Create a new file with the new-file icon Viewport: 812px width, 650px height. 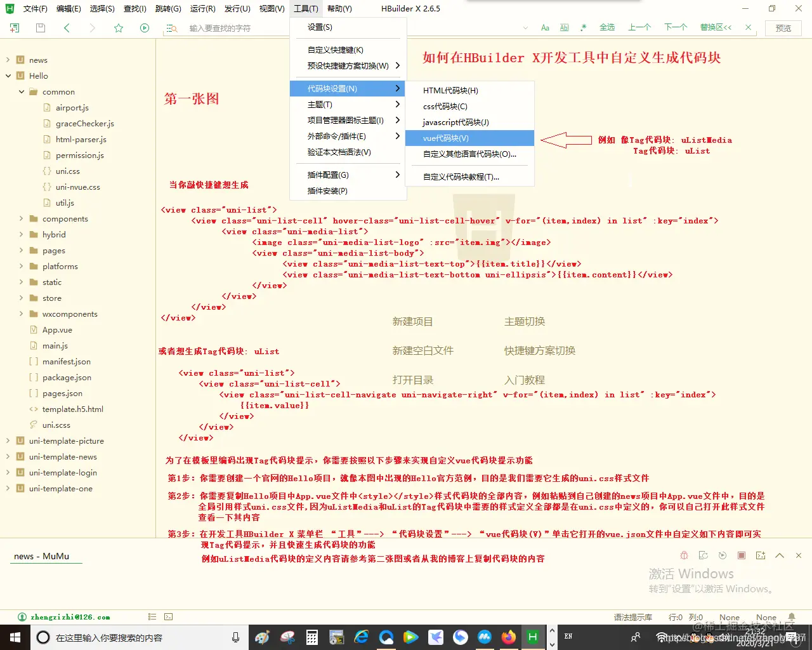tap(14, 28)
